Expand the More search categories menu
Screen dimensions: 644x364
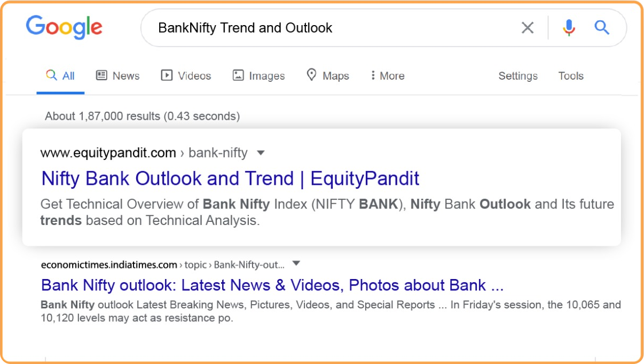tap(387, 76)
